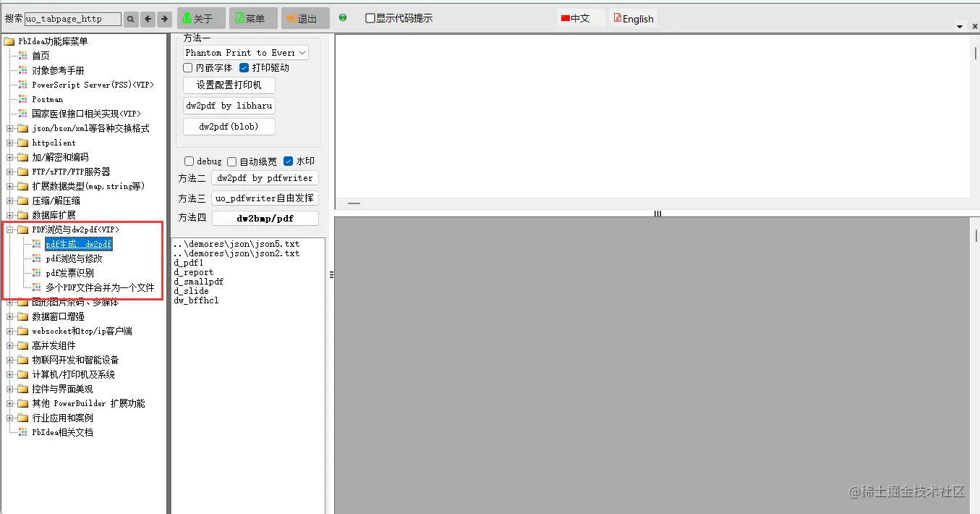Click the dw2pdf by libharu button
This screenshot has height=514, width=980.
point(229,105)
